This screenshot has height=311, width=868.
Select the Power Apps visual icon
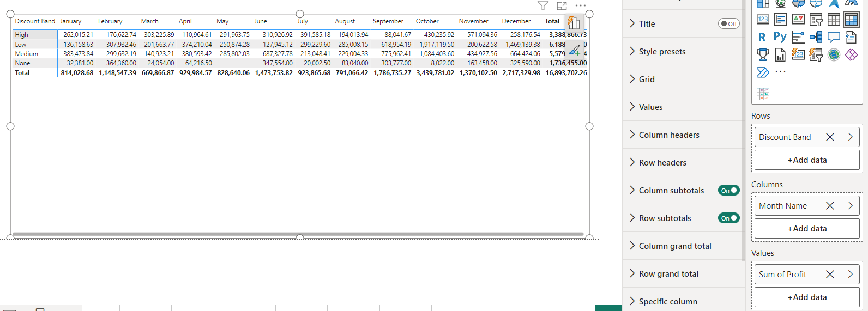851,54
